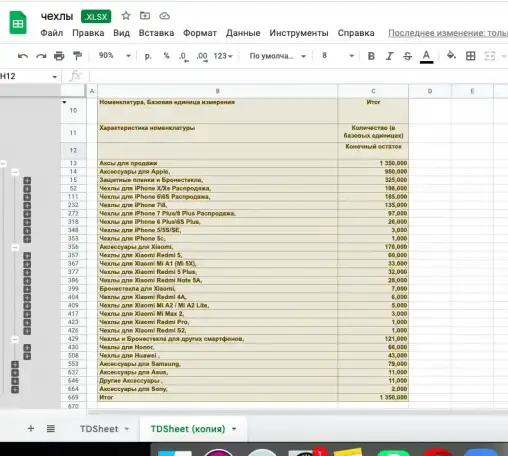Open the fill color bucket

point(451,55)
